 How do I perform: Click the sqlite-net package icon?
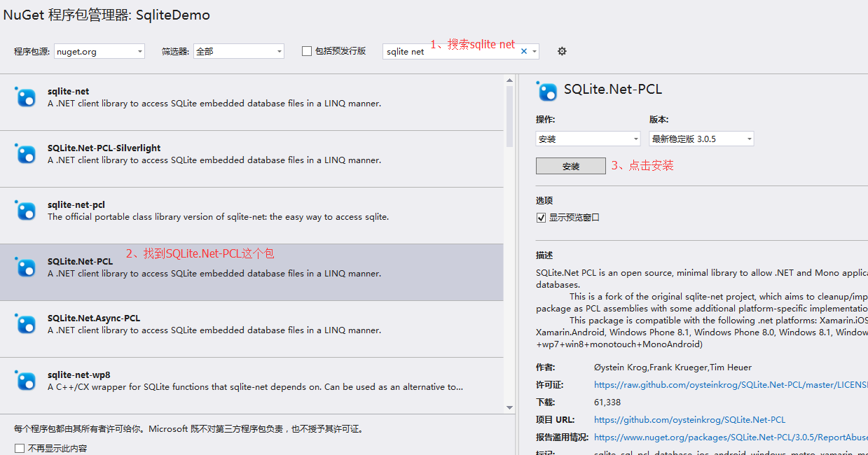pos(25,97)
